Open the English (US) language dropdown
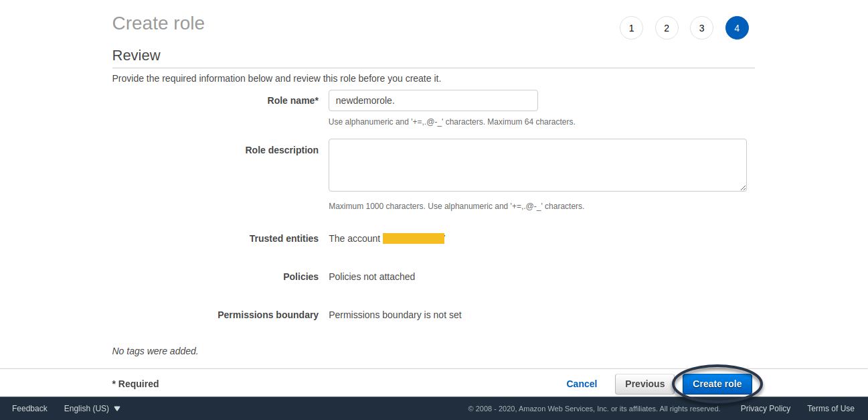Screen dimensions: 868x420 tap(92, 409)
